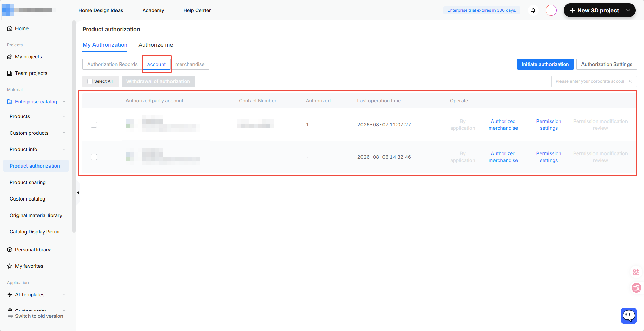Collapse the sidebar with arrow handle
Screen dimensions: 644x331
(x=78, y=193)
